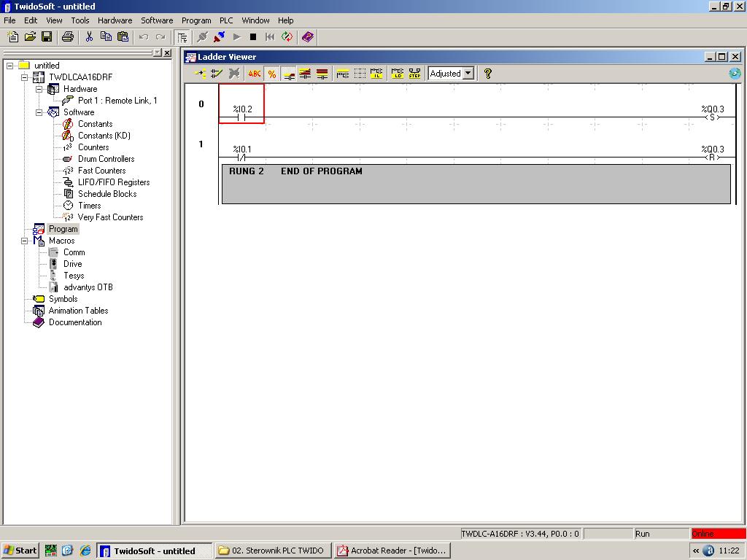Select the %I0.1 contact in rung 1
Screen dimensions: 747x560
tap(242, 156)
